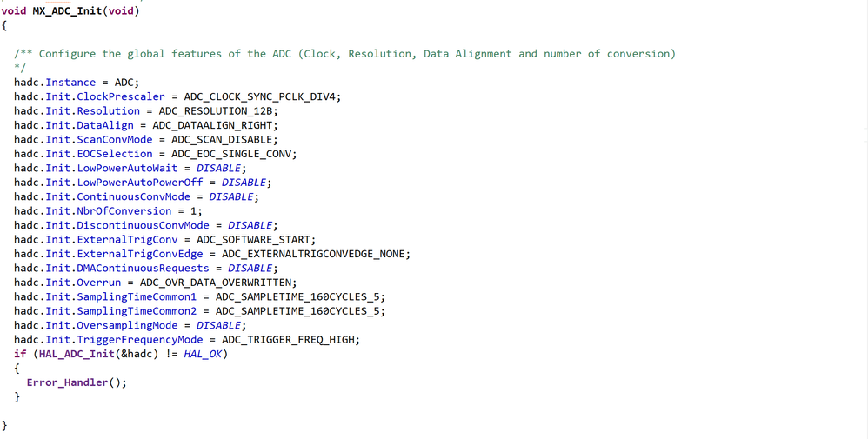Select the ADC_CLOCK_SYNC_PCLK_DIV4 value
Image resolution: width=868 pixels, height=439 pixels.
coord(259,96)
